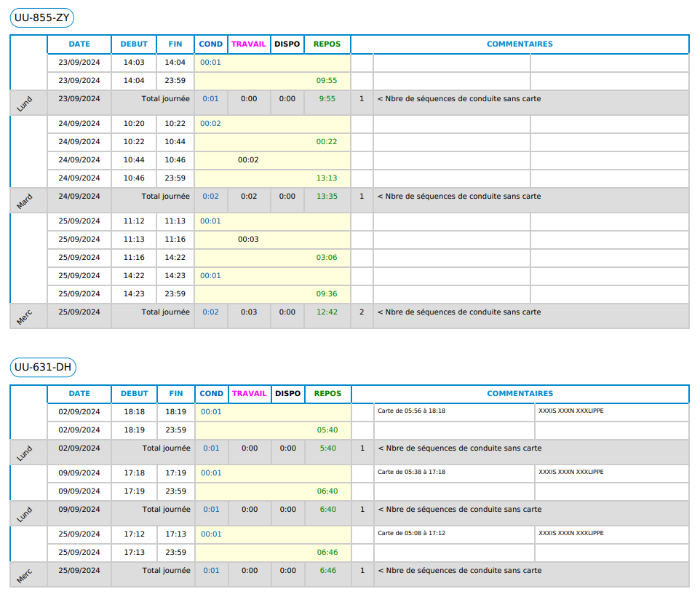The height and width of the screenshot is (597, 700).
Task: Select the 03:06 rest duration cell
Action: click(327, 258)
